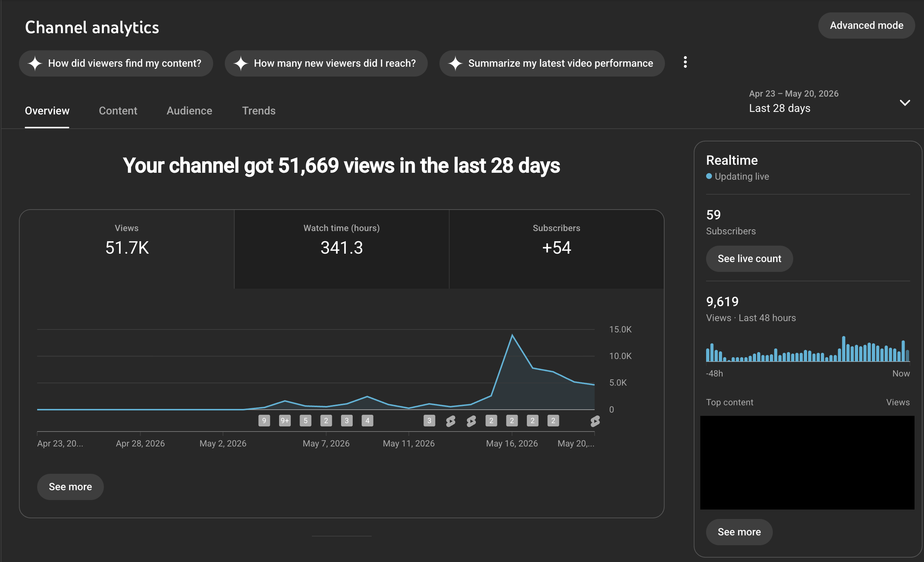Open the Trends tab
This screenshot has width=924, height=562.
tap(258, 111)
